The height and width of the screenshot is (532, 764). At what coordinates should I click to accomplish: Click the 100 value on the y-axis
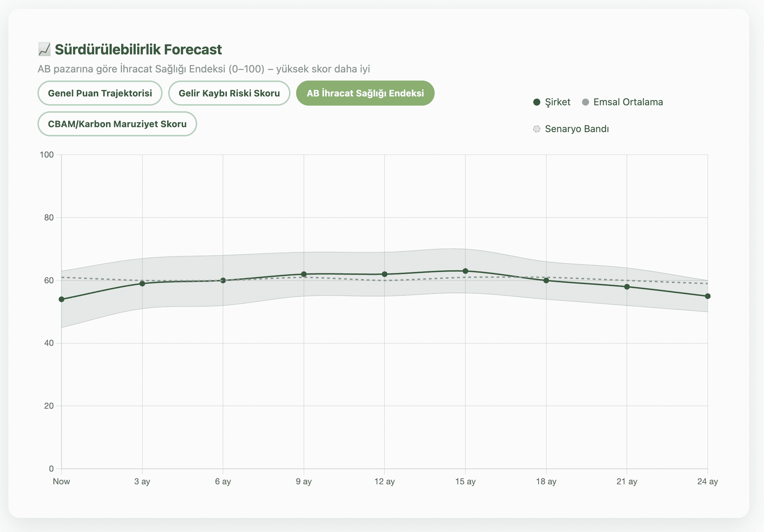click(47, 154)
